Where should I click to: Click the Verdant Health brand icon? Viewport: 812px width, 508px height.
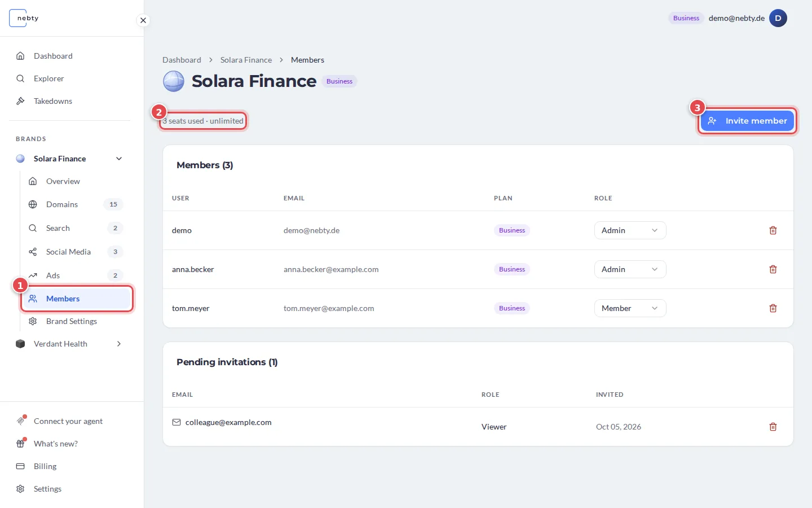(x=20, y=344)
